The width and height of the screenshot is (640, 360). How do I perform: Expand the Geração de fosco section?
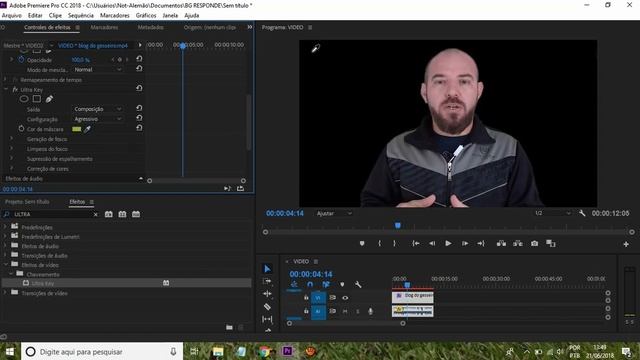(11, 139)
